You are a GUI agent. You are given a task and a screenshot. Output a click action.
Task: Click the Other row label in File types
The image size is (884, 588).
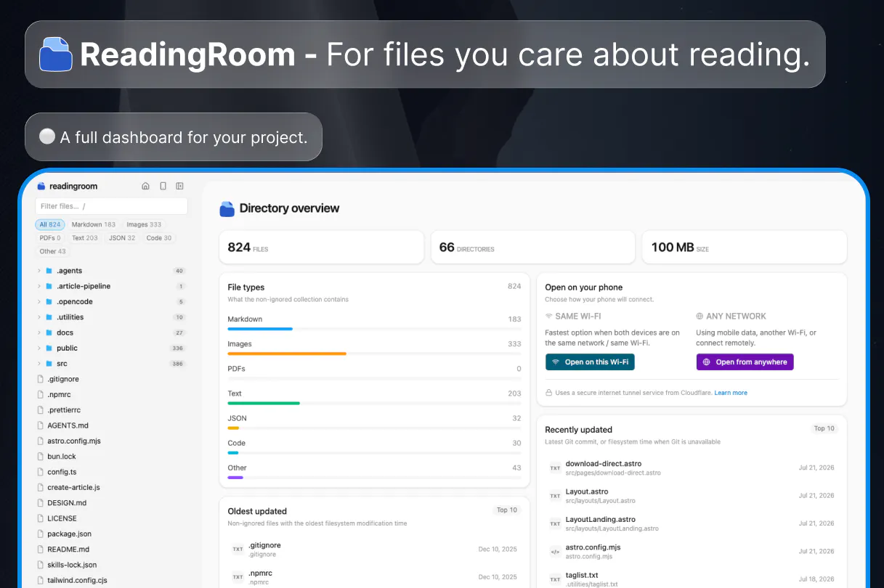click(238, 467)
